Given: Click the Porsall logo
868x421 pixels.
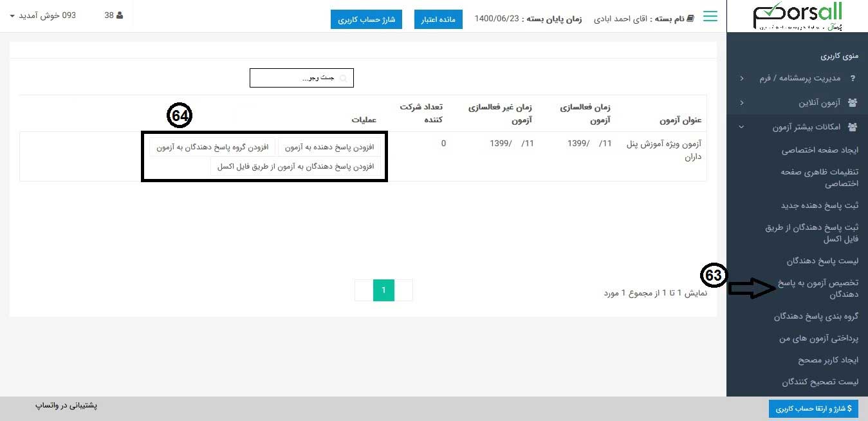Looking at the screenshot, I should 797,16.
